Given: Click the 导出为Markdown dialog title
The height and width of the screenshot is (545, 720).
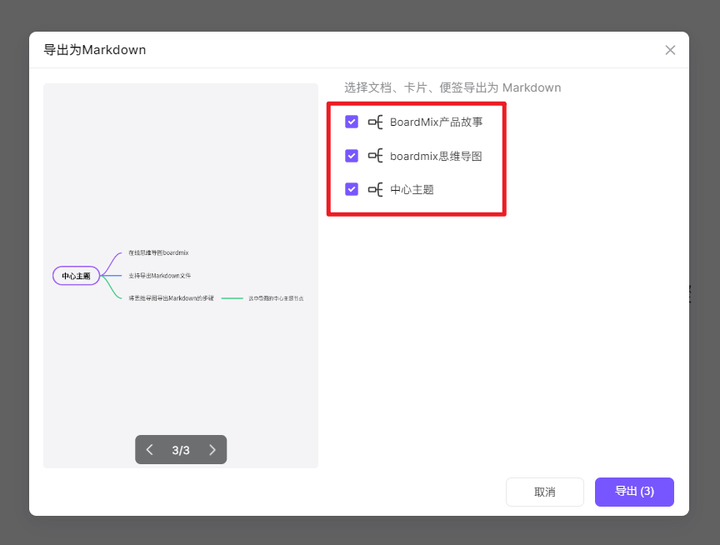Looking at the screenshot, I should tap(95, 50).
